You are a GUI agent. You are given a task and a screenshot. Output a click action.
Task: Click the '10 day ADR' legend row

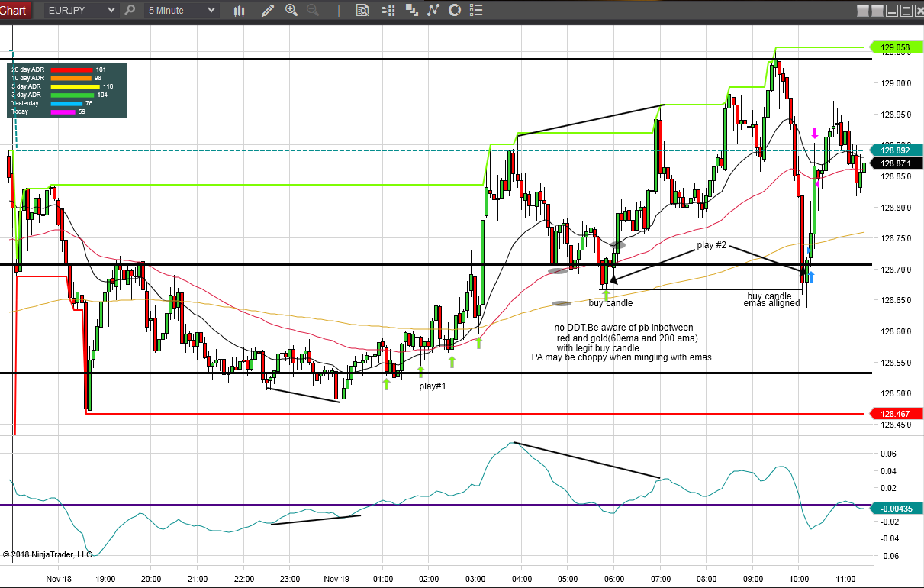(56, 78)
